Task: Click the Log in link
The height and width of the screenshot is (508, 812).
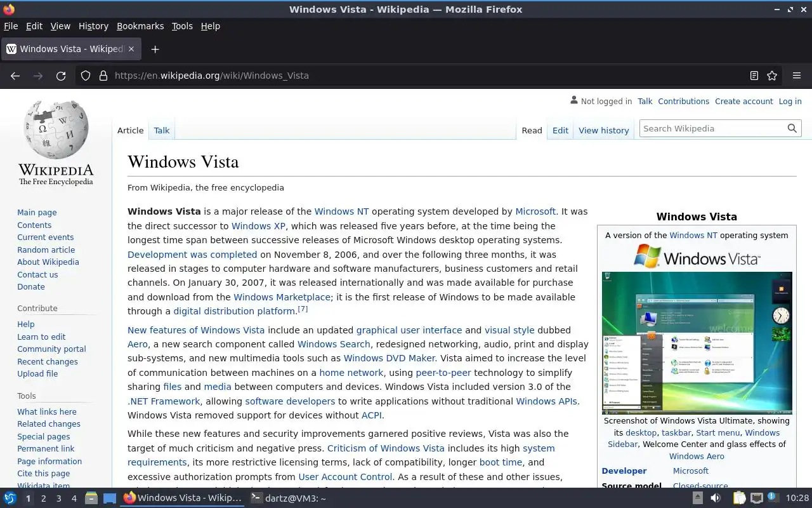Action: click(790, 101)
